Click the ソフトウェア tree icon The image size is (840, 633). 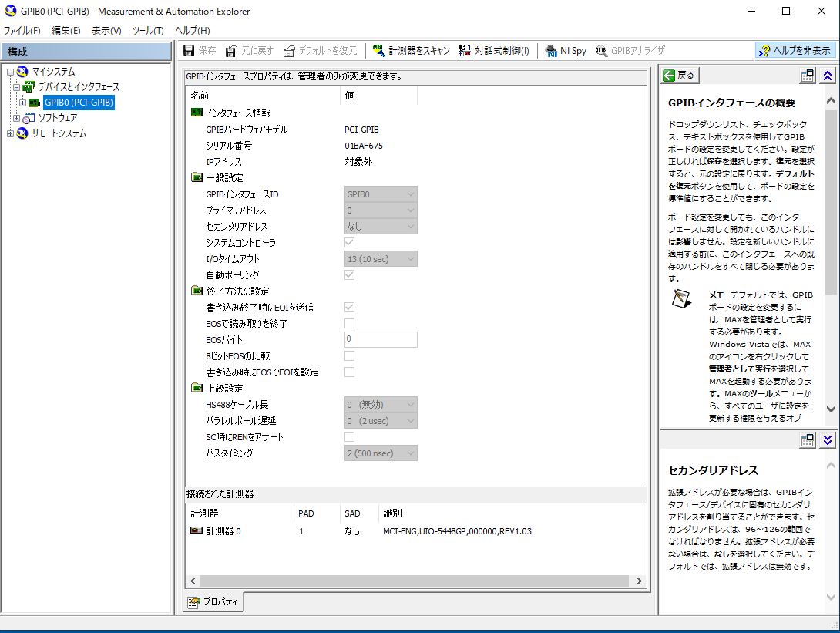[29, 118]
